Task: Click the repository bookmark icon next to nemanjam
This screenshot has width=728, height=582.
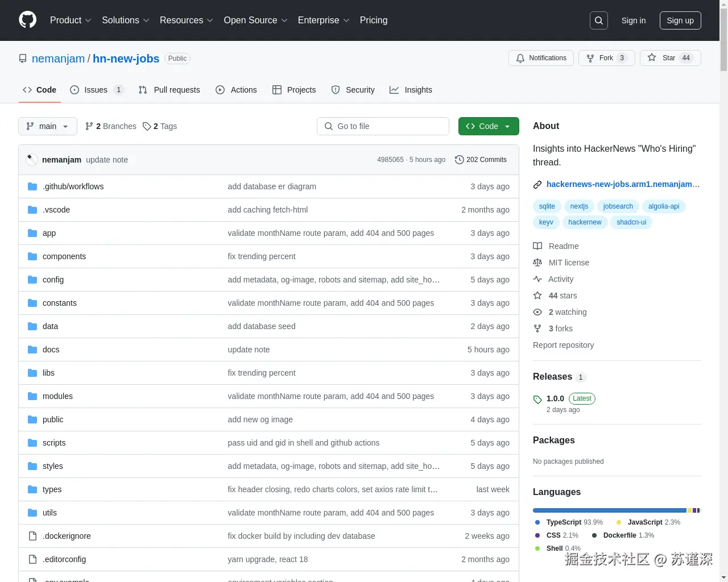Action: (22, 58)
